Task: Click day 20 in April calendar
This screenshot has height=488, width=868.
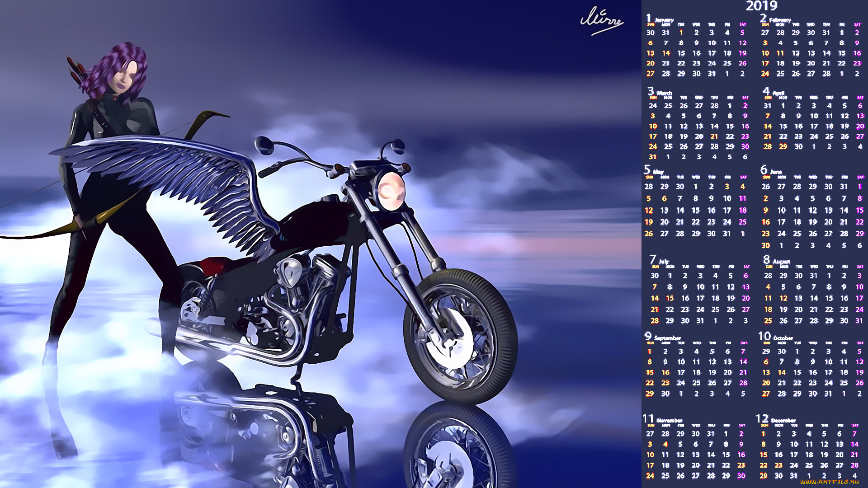Action: point(860,127)
